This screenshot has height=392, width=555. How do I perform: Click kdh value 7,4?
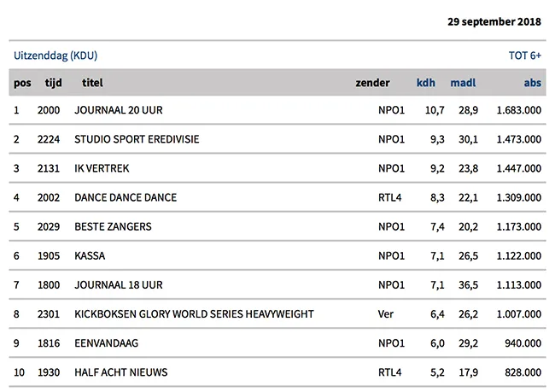tap(437, 226)
